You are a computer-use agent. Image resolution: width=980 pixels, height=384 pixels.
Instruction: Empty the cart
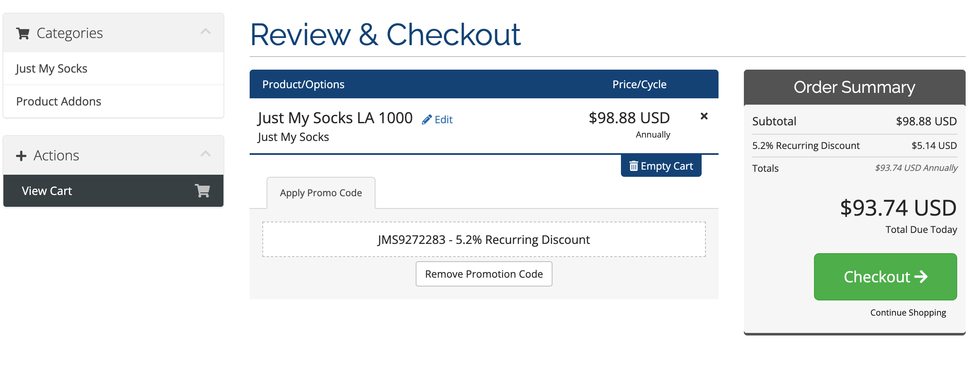(x=661, y=166)
